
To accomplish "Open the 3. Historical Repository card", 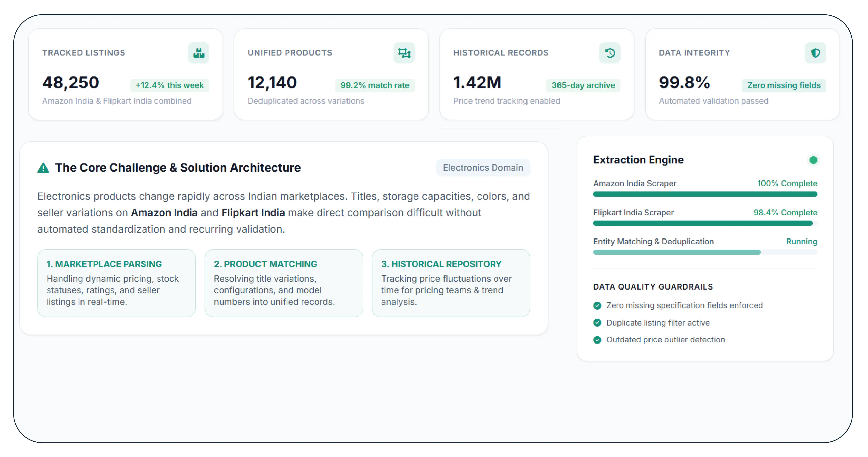I will pos(451,283).
